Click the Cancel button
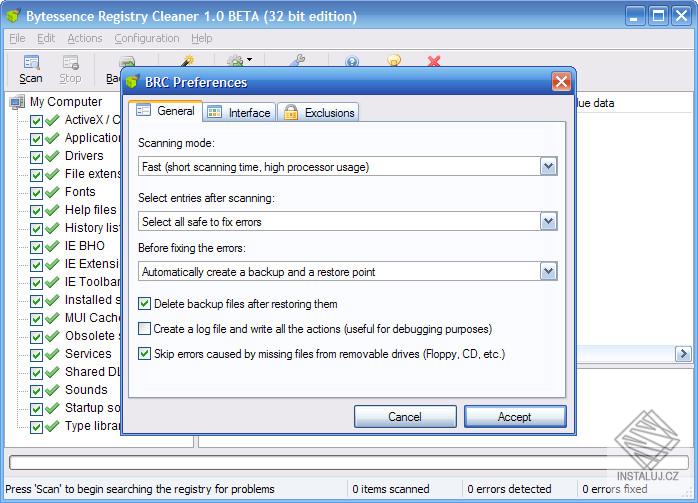The image size is (698, 503). [x=405, y=417]
